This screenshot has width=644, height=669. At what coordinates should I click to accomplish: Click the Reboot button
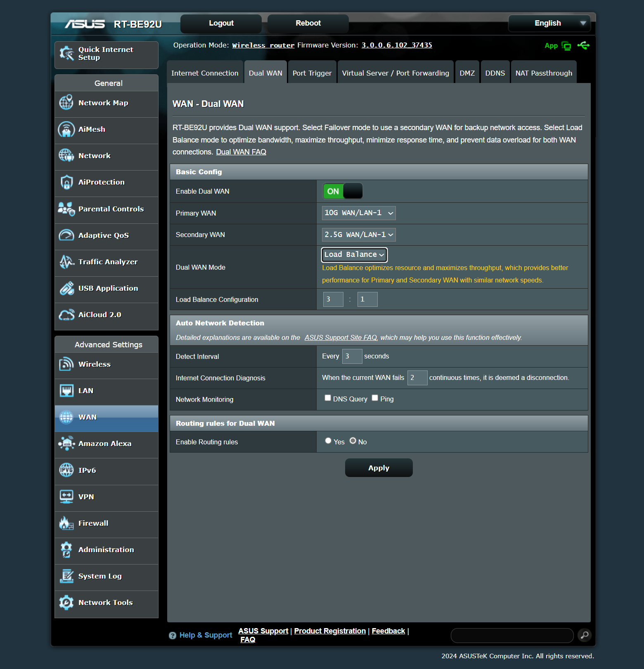tap(308, 24)
